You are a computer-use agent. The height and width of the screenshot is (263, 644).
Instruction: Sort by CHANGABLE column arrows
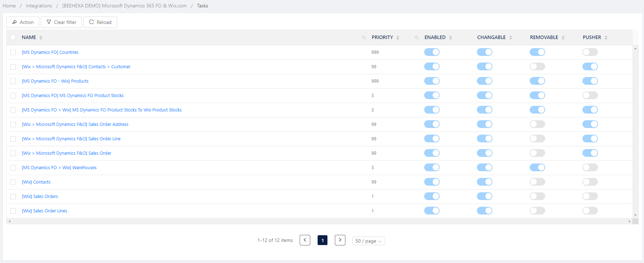(511, 38)
